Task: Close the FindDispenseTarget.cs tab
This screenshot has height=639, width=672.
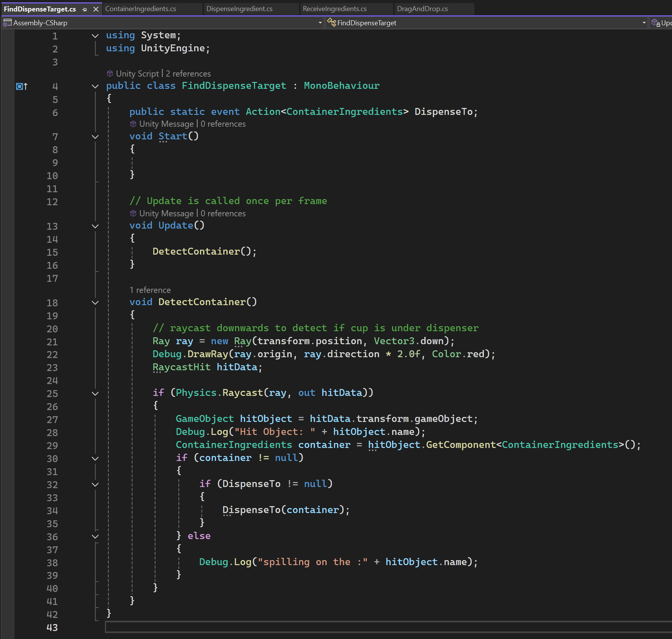Action: click(96, 9)
